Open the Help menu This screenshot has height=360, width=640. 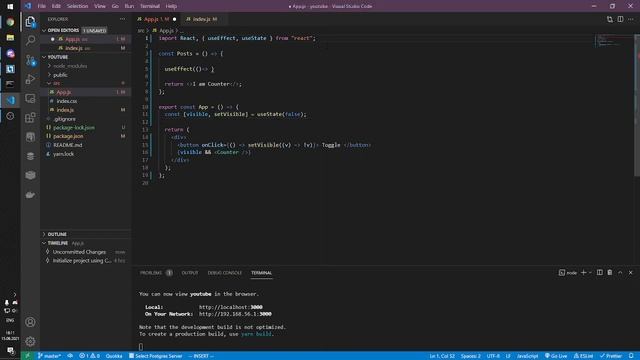(171, 6)
